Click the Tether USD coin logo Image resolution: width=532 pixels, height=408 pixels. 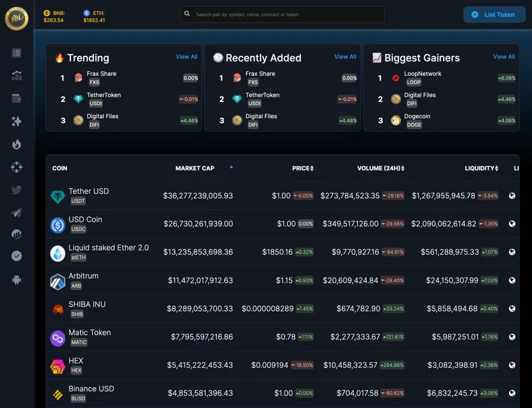pyautogui.click(x=58, y=196)
